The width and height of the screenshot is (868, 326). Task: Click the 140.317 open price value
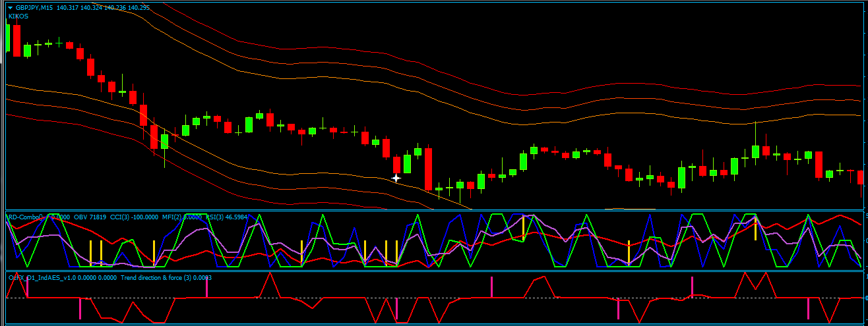click(x=69, y=7)
